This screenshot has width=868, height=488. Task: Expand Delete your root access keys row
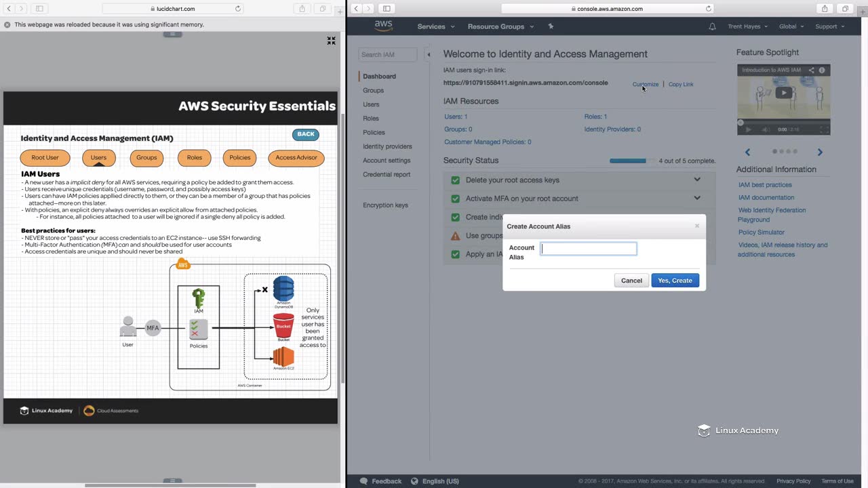click(x=696, y=180)
